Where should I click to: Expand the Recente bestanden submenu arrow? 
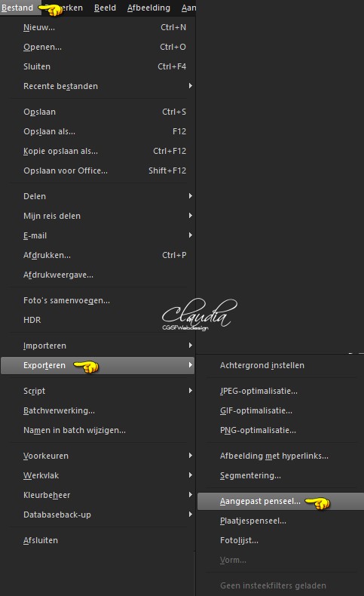191,86
